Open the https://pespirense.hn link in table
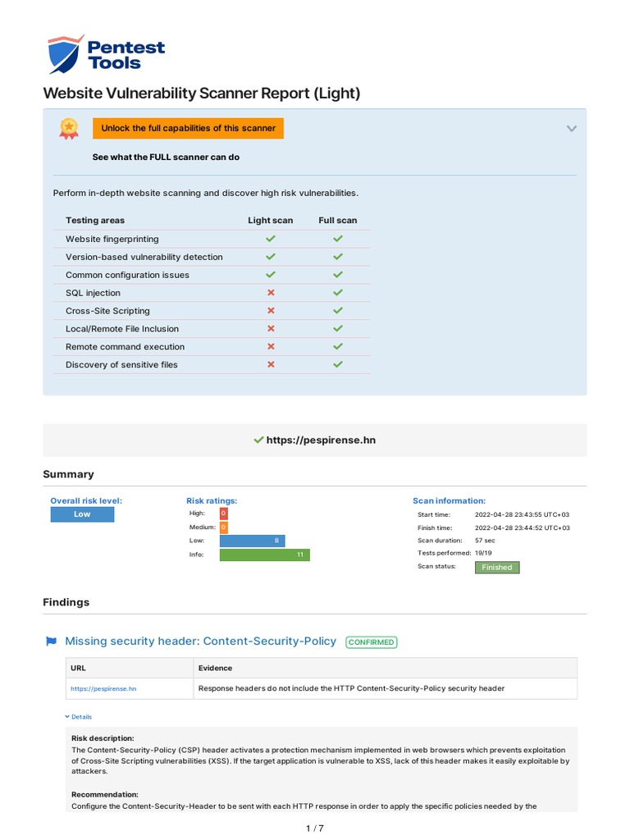630x840 pixels. 103,688
